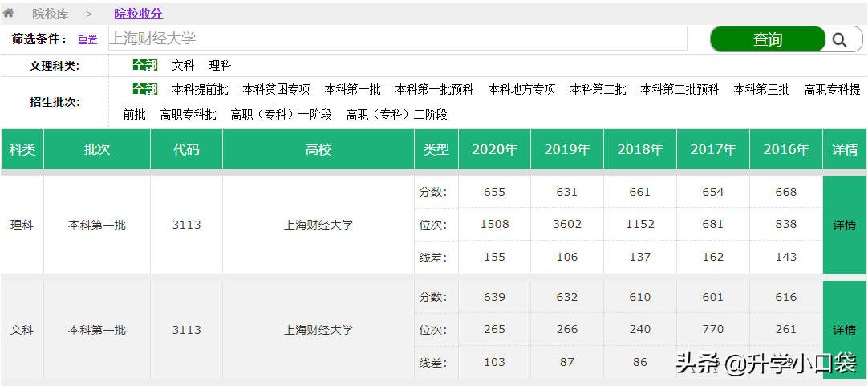Click the magnifying glass search icon
The image size is (868, 386).
pos(840,39)
